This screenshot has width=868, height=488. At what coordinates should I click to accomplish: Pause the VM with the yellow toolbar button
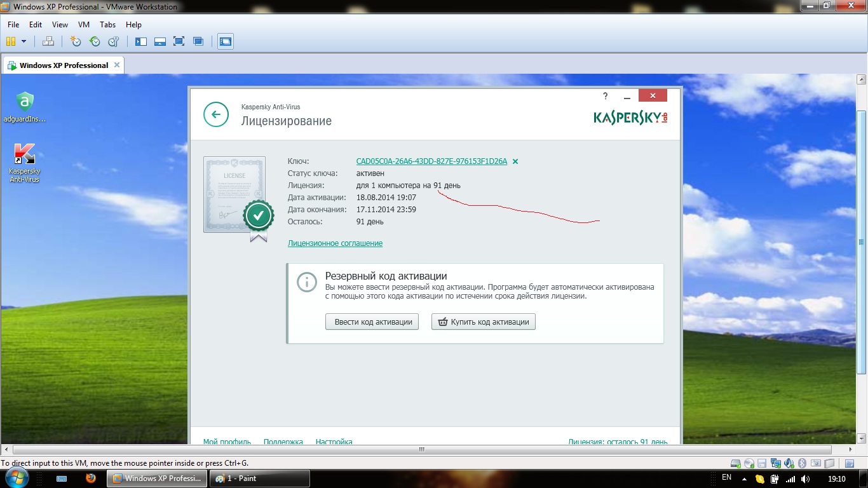11,41
